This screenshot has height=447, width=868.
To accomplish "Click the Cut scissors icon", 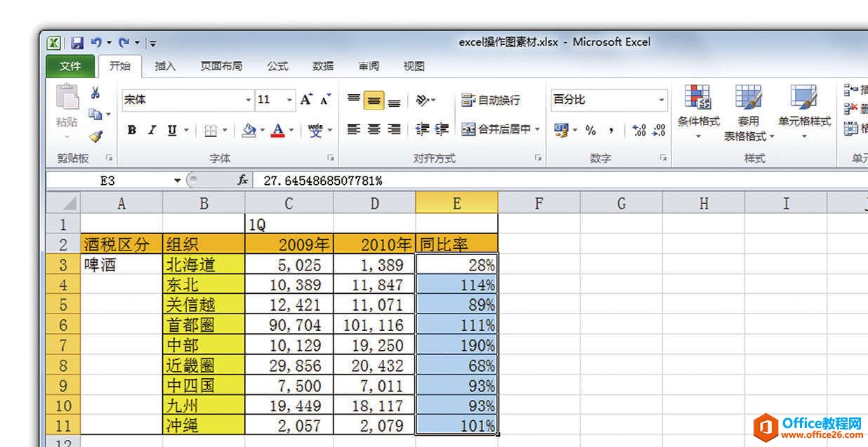I will pyautogui.click(x=95, y=93).
